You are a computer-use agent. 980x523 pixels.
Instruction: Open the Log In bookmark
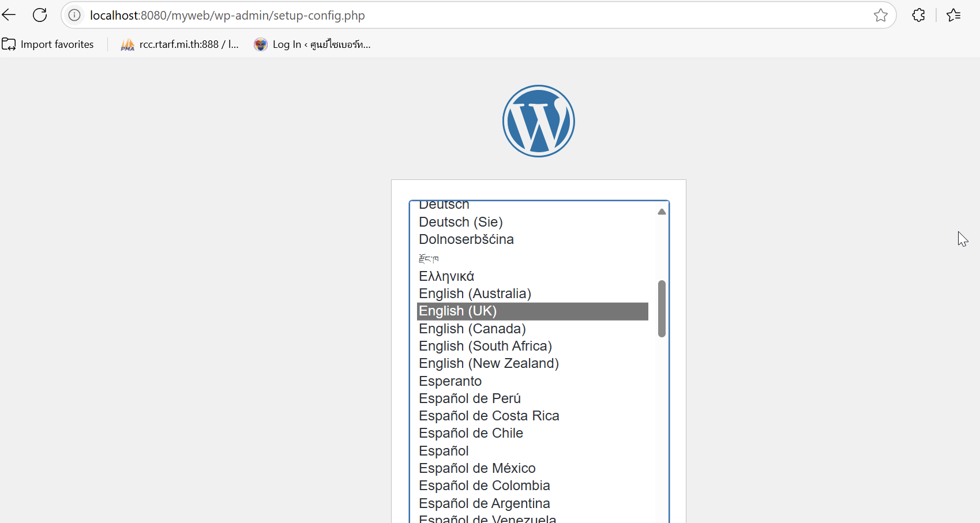pyautogui.click(x=313, y=44)
